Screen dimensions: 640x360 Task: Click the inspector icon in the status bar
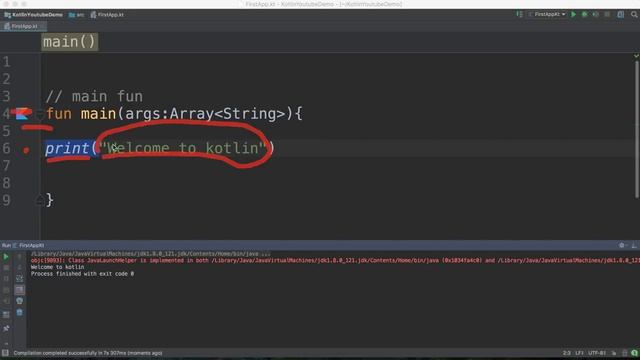624,353
